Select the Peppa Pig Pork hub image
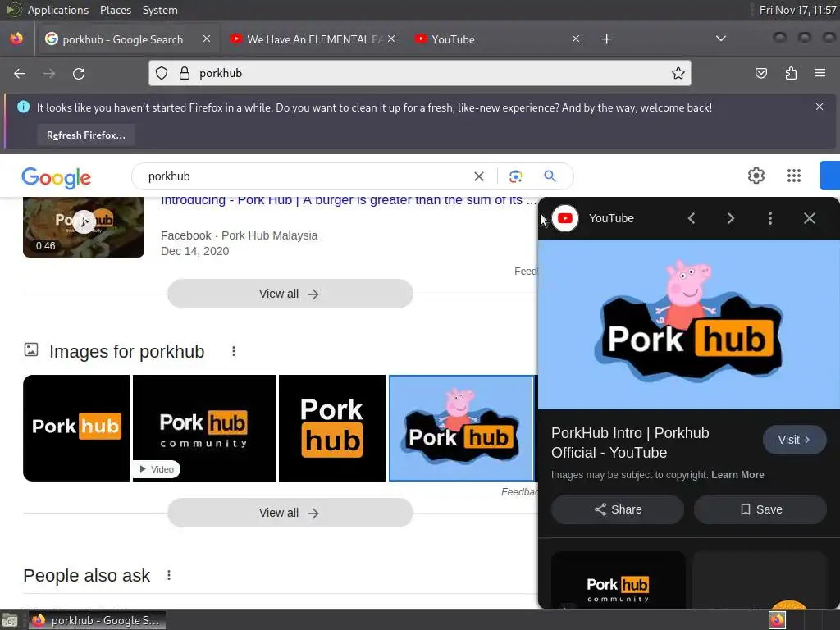The image size is (840, 630). [461, 428]
